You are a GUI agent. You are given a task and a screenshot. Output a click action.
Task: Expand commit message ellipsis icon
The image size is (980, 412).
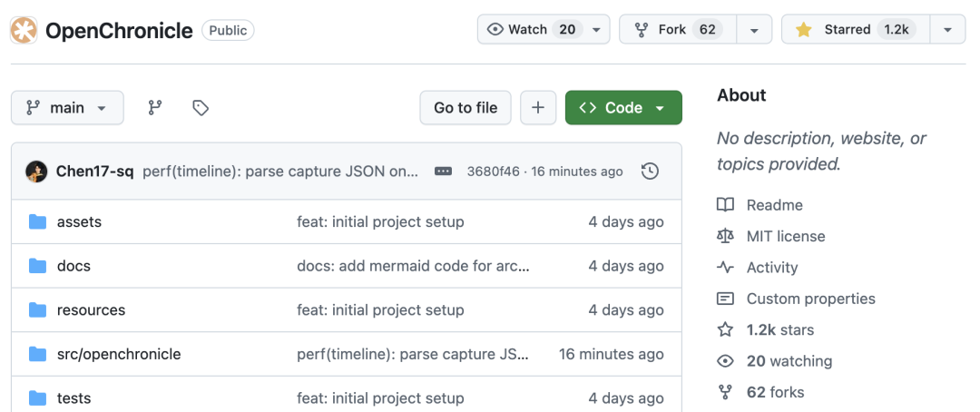pyautogui.click(x=443, y=172)
